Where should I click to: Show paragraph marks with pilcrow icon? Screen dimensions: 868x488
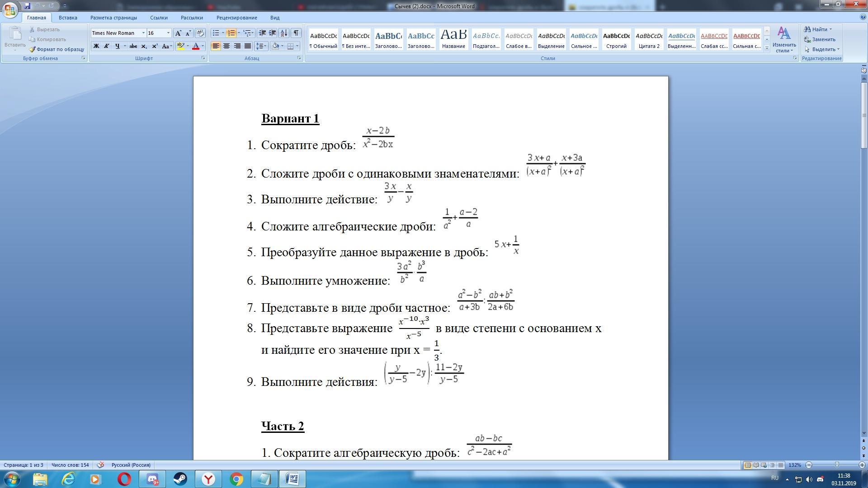[x=296, y=33]
